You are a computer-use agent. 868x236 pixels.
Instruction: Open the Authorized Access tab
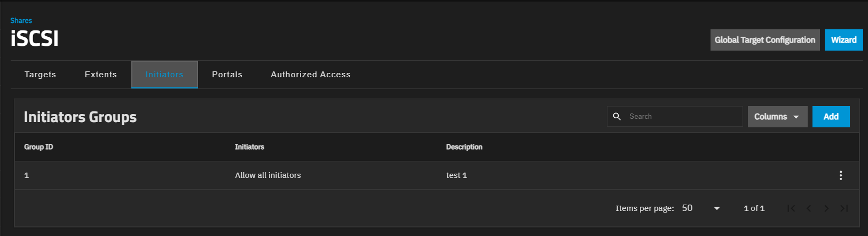point(311,75)
